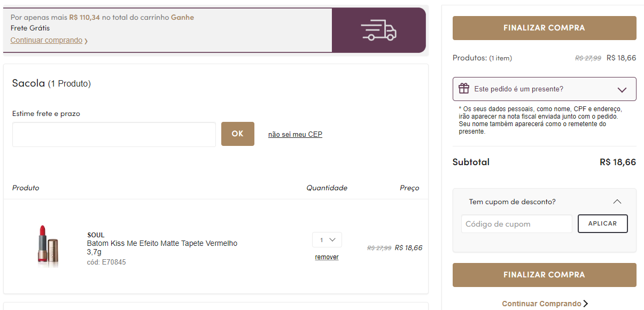Screen dimensions: 644x310
Task: Click the 'SOUL' brand label
Action: [x=96, y=235]
